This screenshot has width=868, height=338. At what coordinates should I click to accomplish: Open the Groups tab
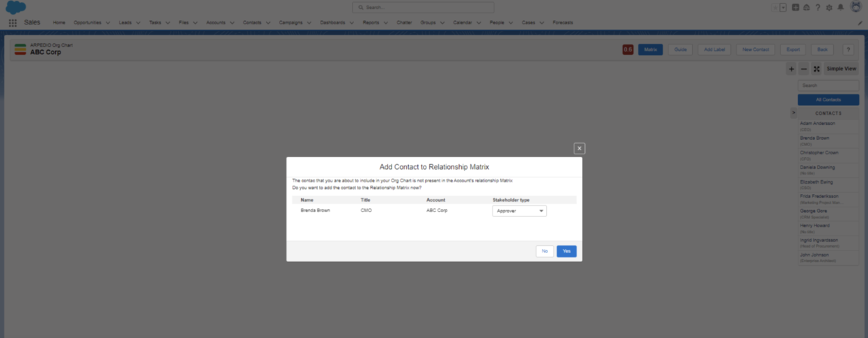[428, 22]
